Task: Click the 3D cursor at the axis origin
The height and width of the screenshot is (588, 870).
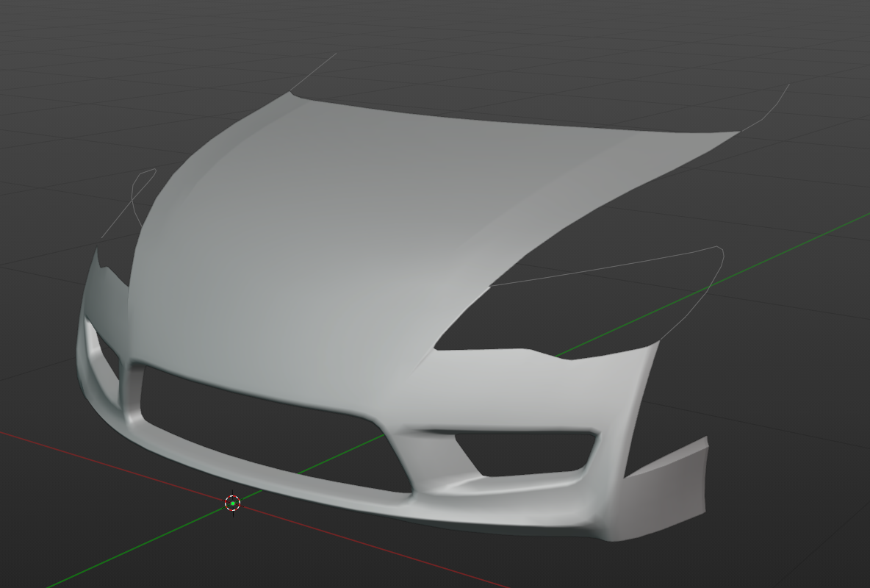Action: pos(232,503)
